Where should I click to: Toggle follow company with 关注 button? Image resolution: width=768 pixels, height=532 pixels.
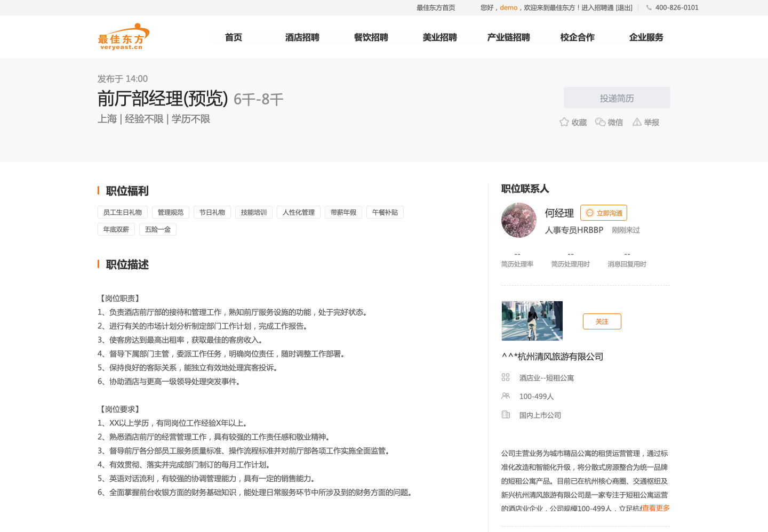tap(602, 321)
